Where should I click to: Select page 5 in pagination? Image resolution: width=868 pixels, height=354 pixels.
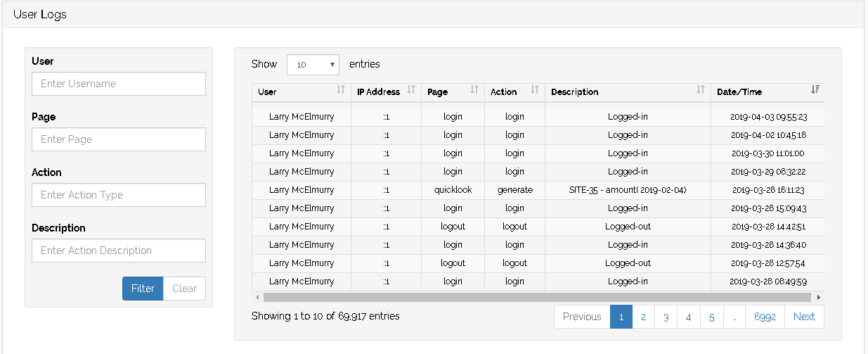pyautogui.click(x=711, y=317)
